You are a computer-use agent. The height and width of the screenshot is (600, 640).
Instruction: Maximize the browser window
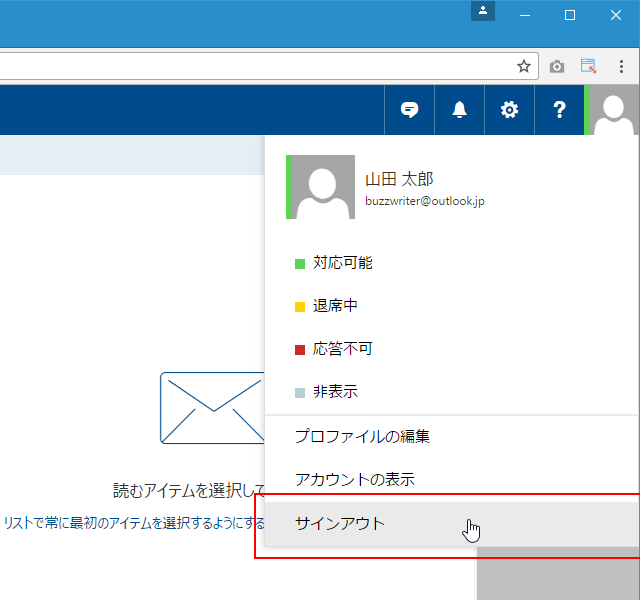(570, 16)
